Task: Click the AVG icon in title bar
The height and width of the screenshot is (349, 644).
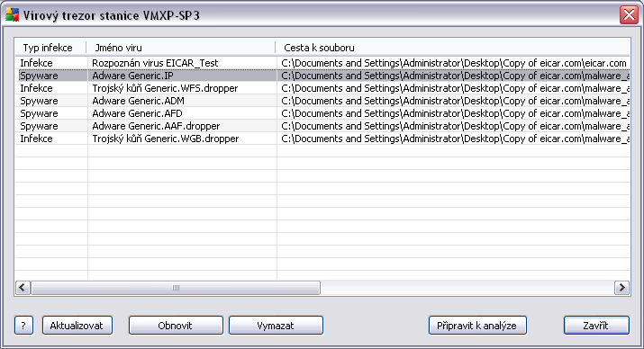Action: tap(12, 15)
